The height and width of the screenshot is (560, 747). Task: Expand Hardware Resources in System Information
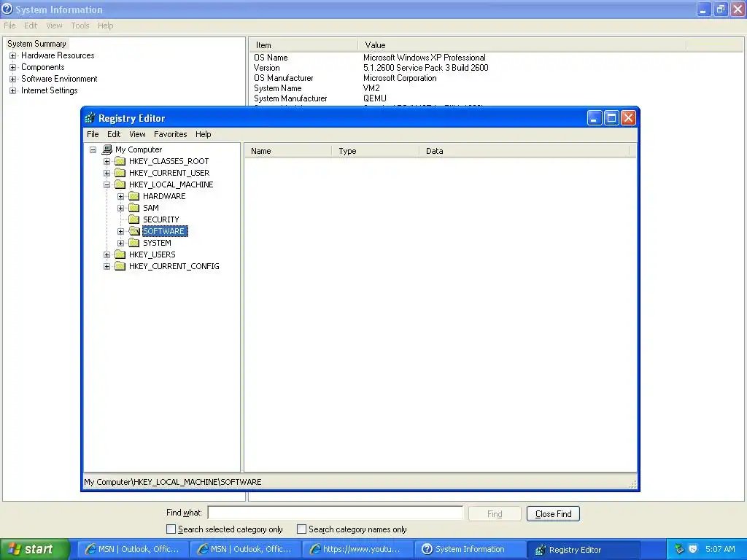13,55
